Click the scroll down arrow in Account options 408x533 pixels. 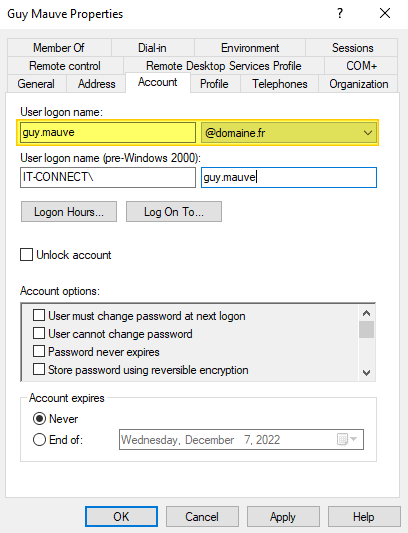[x=366, y=373]
